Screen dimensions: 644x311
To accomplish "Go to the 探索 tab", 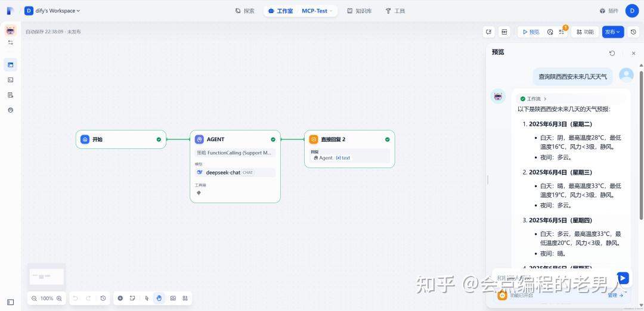I will (x=245, y=11).
